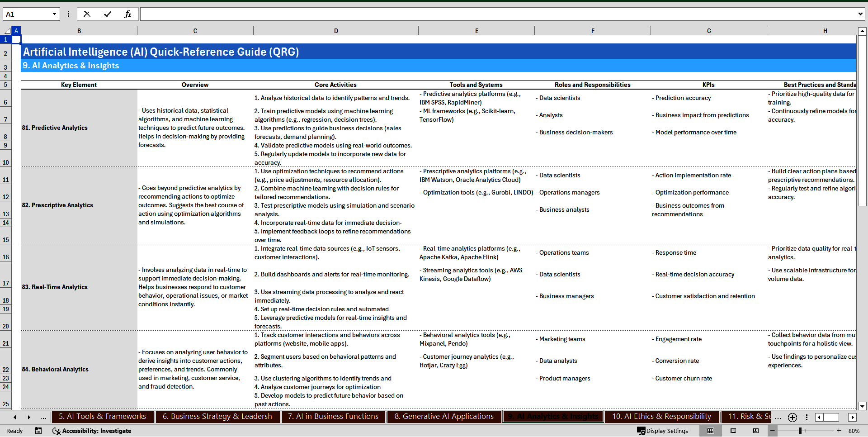Click along the zoom slider track
The image size is (868, 437).
point(809,431)
